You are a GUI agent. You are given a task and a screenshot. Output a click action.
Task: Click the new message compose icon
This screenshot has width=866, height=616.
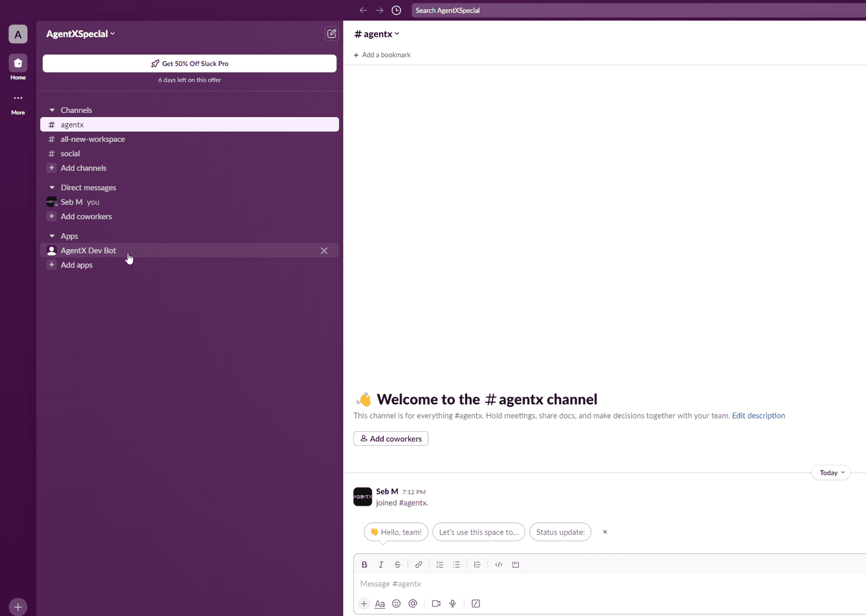coord(332,34)
